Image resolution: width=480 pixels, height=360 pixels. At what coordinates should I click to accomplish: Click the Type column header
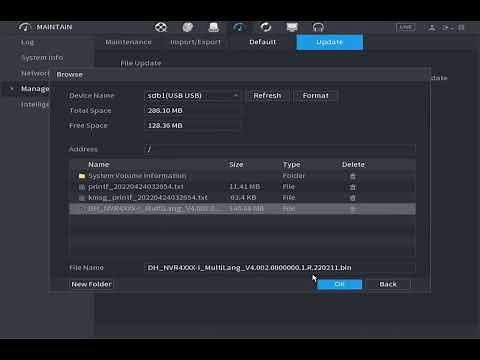[291, 164]
